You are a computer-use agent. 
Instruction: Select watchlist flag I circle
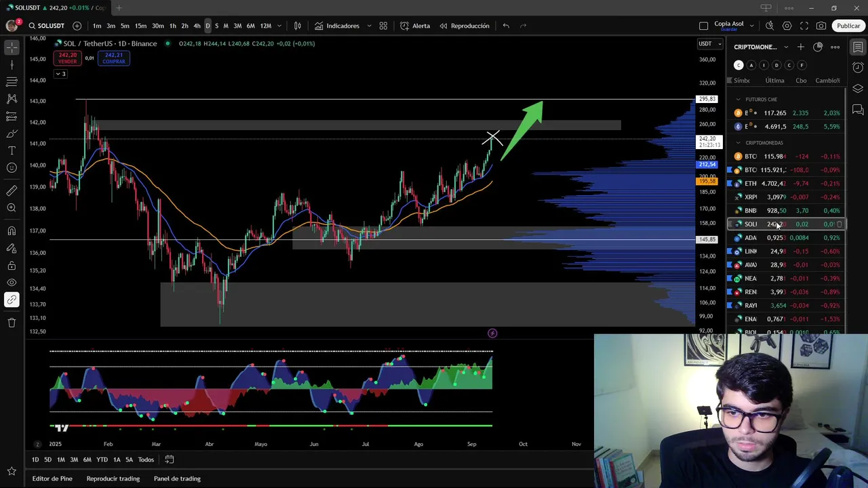click(x=764, y=65)
